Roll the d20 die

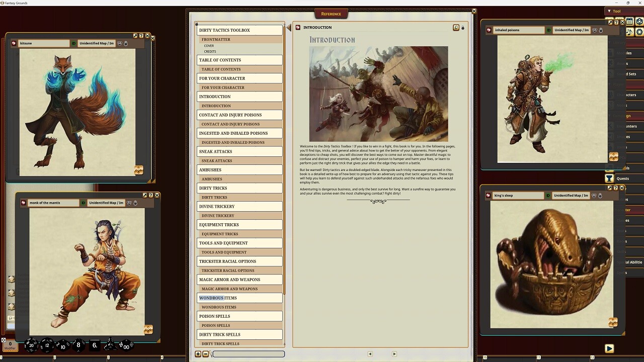coord(31,345)
